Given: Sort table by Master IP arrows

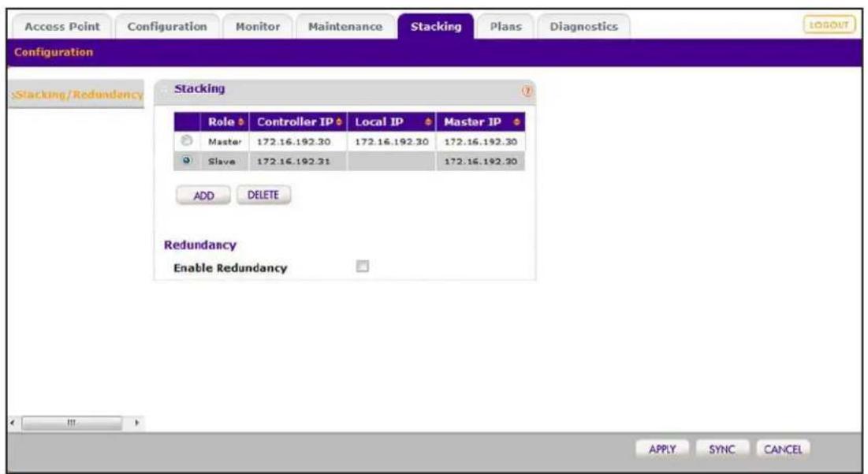Looking at the screenshot, I should click(x=516, y=121).
